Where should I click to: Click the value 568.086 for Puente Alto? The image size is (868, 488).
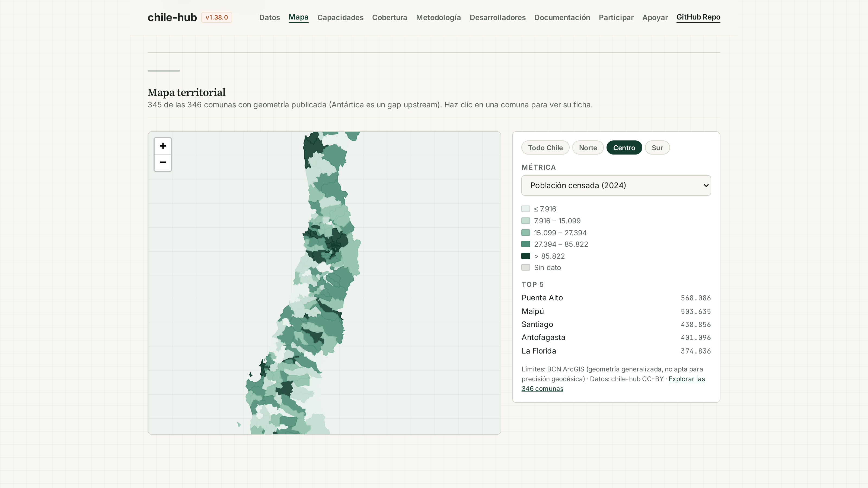(x=695, y=298)
